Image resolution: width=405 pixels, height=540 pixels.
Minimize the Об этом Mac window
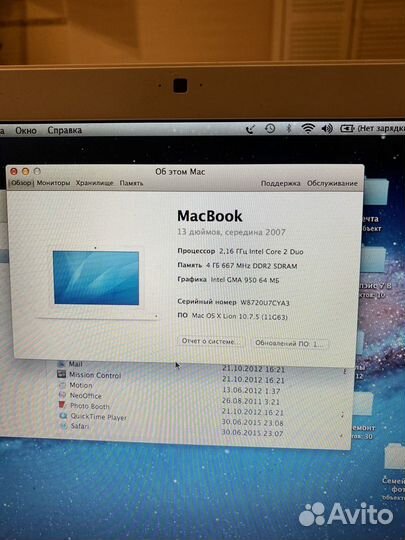pos(25,171)
